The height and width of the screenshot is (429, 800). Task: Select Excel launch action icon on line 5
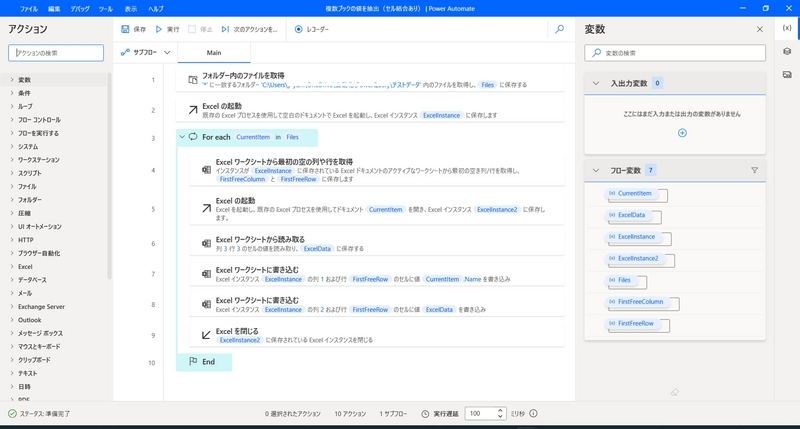click(206, 208)
